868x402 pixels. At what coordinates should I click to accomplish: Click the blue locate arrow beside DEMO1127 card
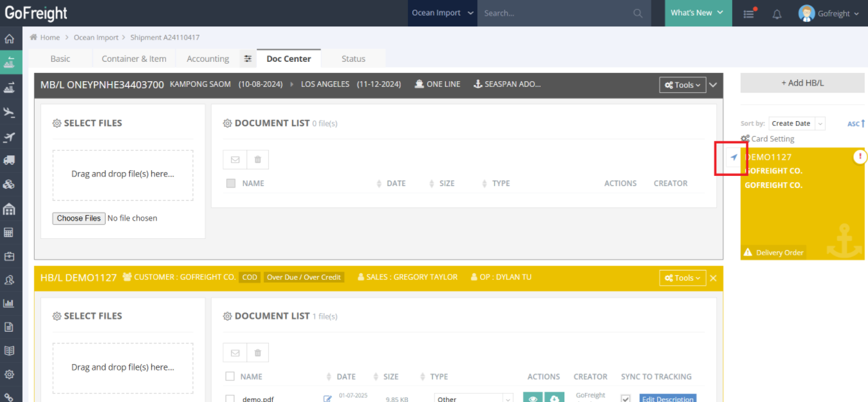(x=734, y=157)
